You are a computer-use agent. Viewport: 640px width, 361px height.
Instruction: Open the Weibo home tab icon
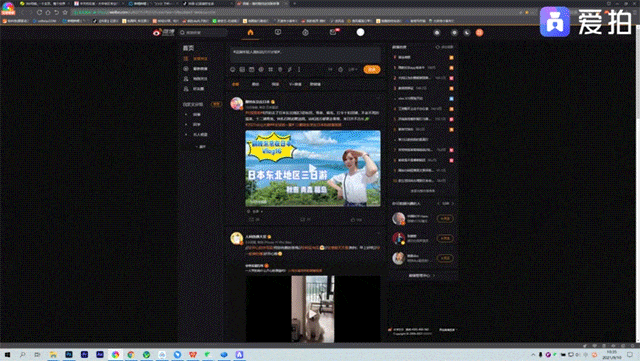click(250, 32)
